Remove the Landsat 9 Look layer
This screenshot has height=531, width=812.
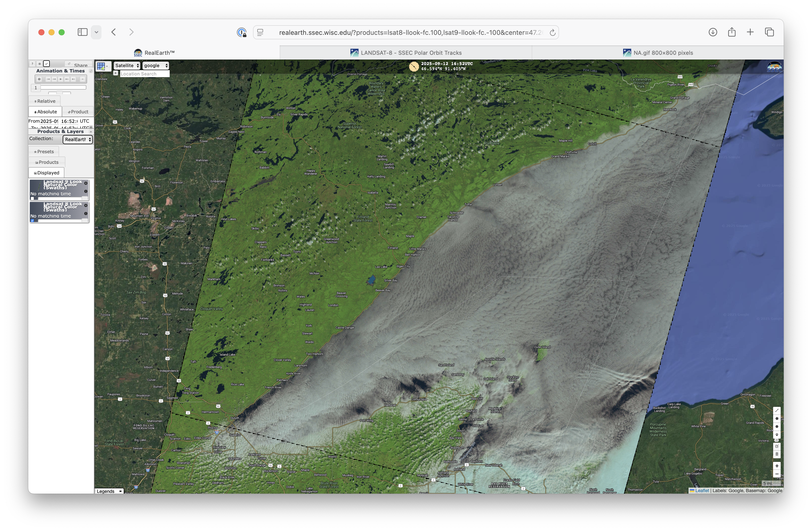(86, 183)
